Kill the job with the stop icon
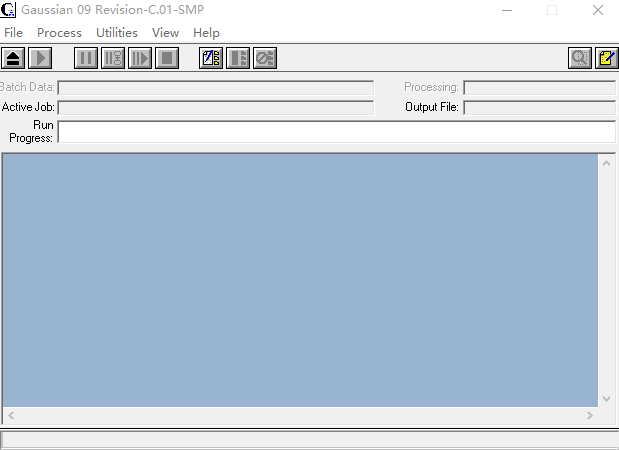 coord(167,58)
